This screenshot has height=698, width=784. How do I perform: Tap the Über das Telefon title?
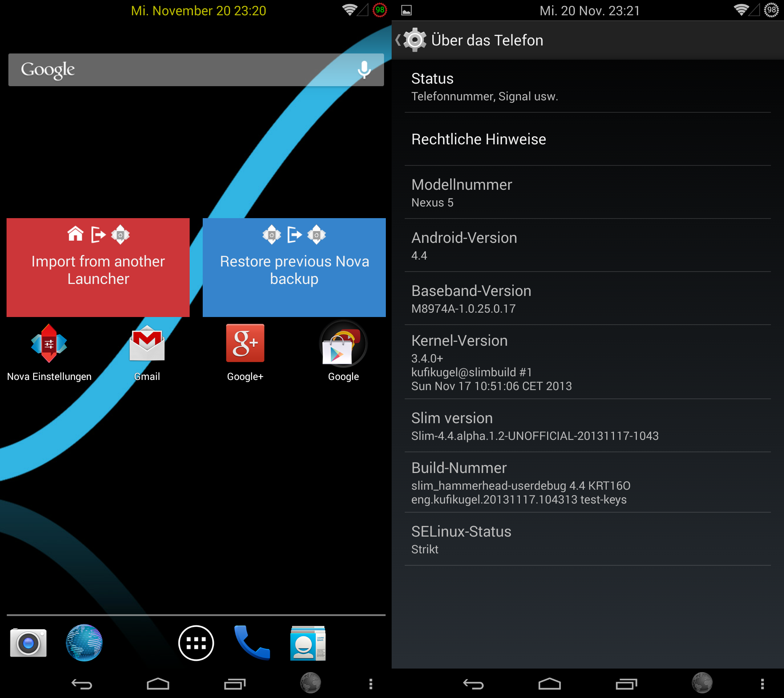click(487, 40)
